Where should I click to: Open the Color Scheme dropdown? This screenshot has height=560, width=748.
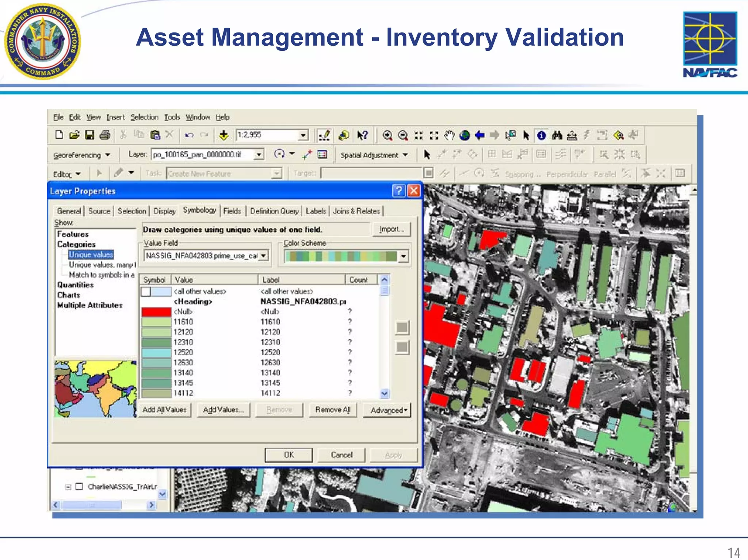click(x=403, y=256)
